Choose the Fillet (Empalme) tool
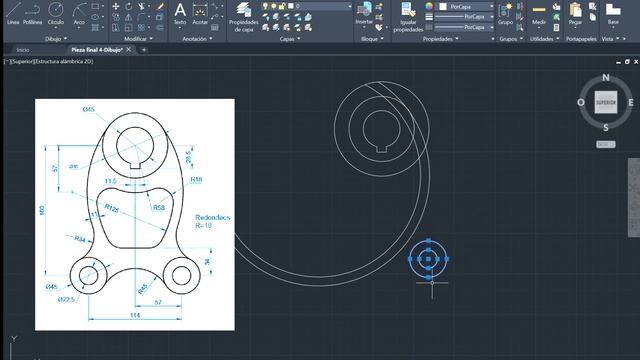 point(141,17)
